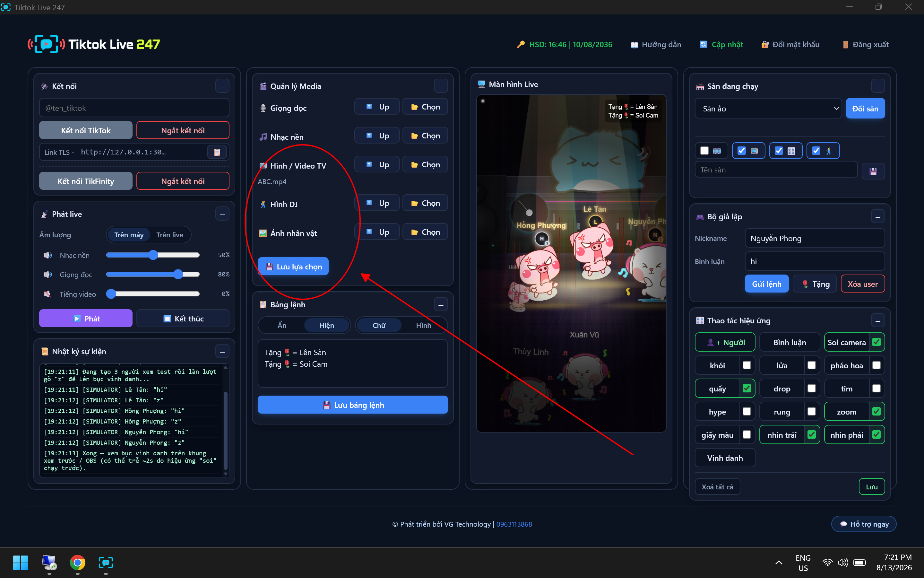Viewport: 924px width, 578px height.
Task: Click the Kết nối TikTok button
Action: 86,130
